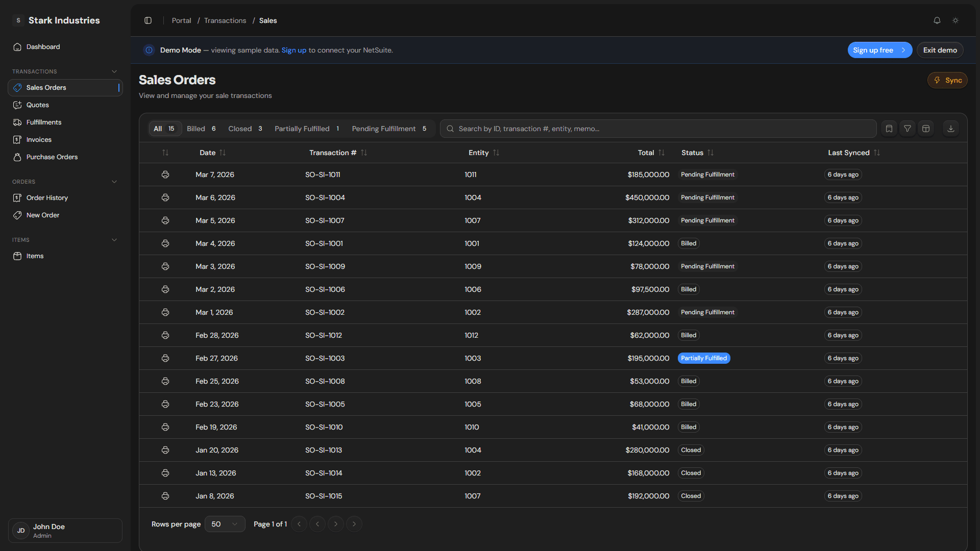Collapse the Items sidebar section

[114, 240]
